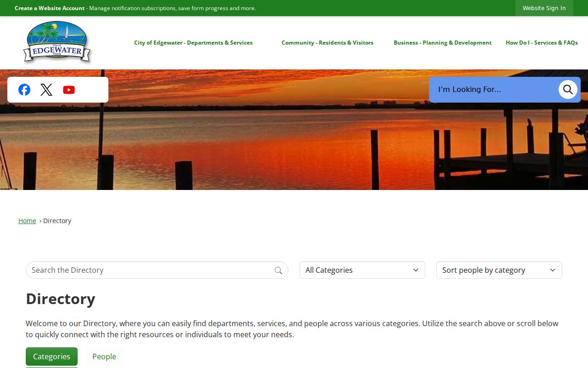
Task: Click the Website Sign In button
Action: (x=544, y=8)
